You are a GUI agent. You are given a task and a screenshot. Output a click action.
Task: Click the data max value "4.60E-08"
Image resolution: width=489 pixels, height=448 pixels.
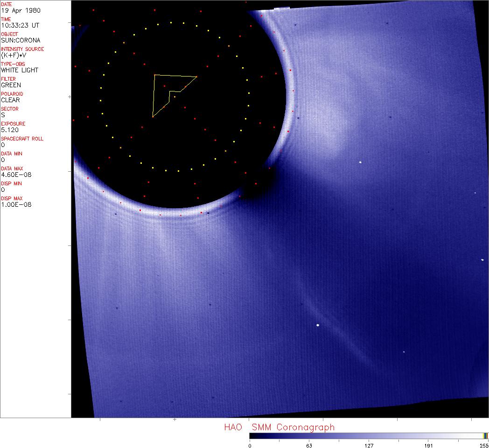click(x=16, y=175)
